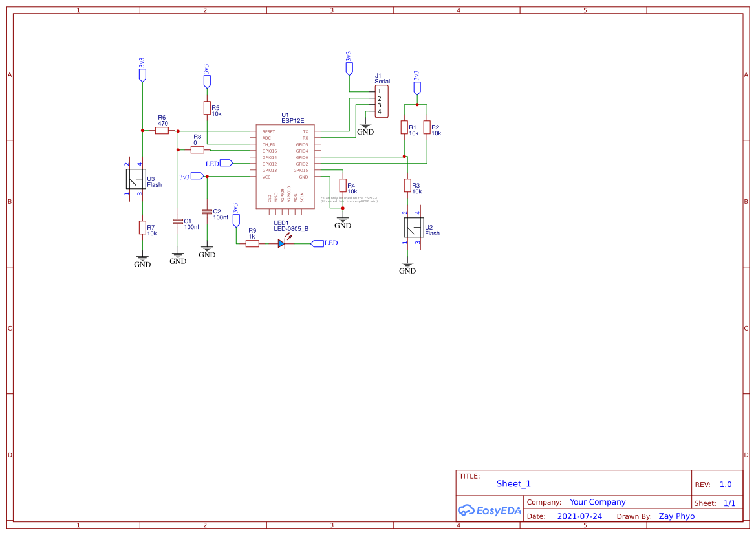
Task: Click the sheet number 1/1
Action: (x=729, y=503)
